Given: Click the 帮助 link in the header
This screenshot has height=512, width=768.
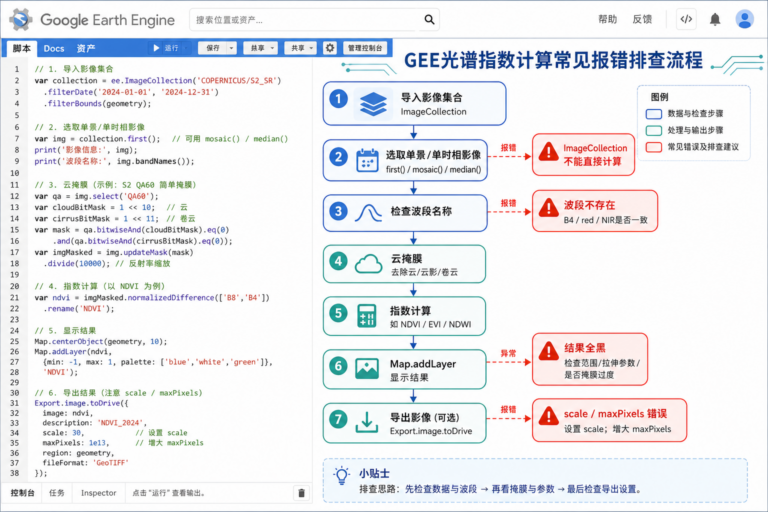Looking at the screenshot, I should click(x=607, y=20).
